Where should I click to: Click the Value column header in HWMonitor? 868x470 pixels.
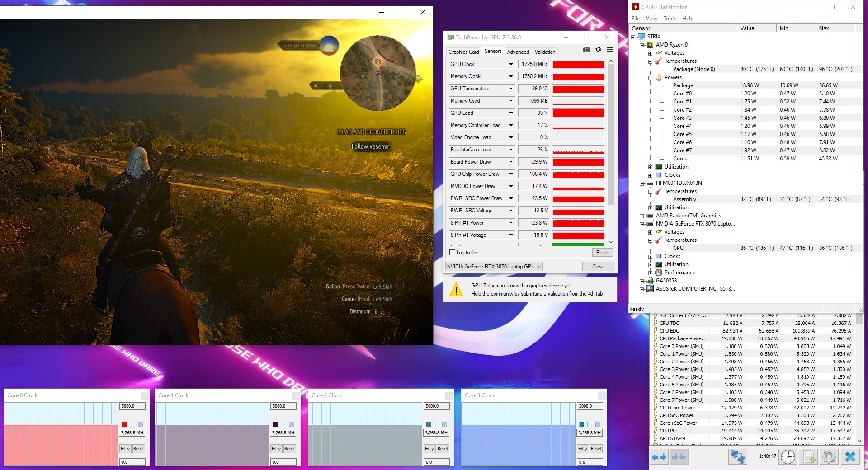(757, 28)
